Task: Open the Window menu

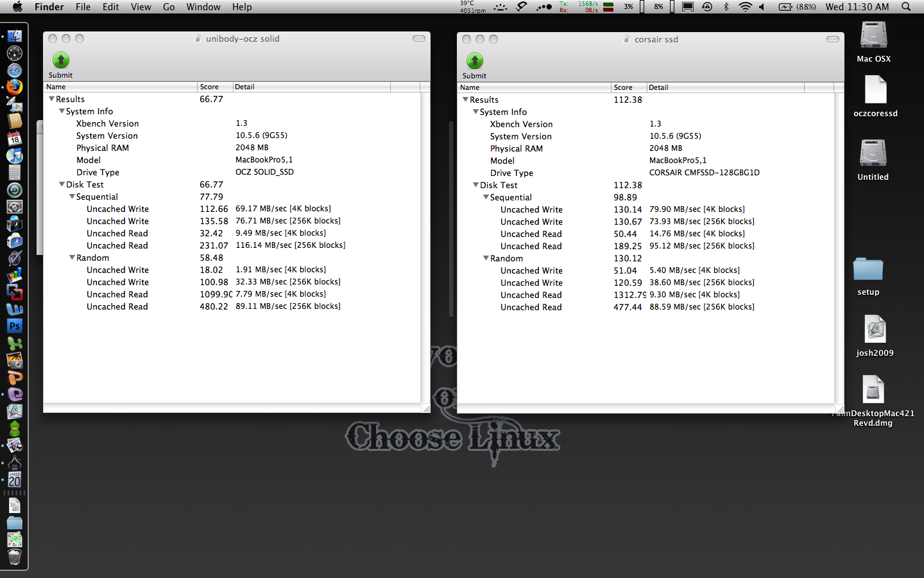Action: 203,7
